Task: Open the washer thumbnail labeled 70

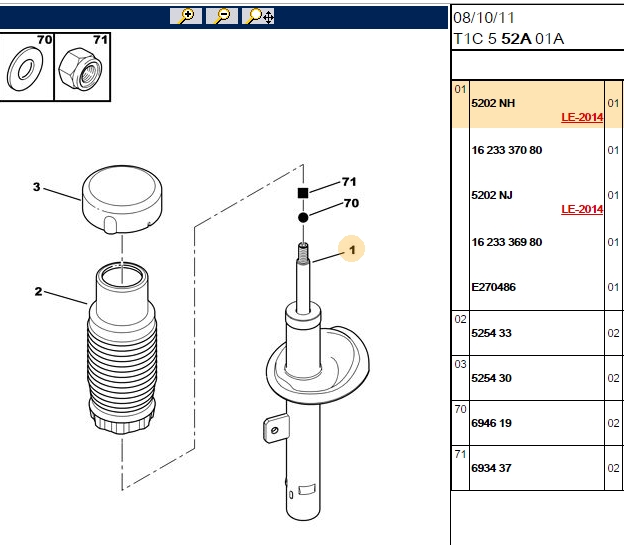Action: coord(26,67)
